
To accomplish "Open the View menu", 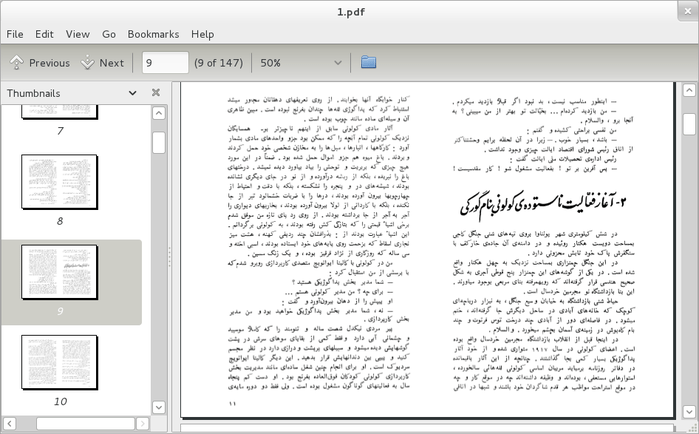I will (x=77, y=34).
